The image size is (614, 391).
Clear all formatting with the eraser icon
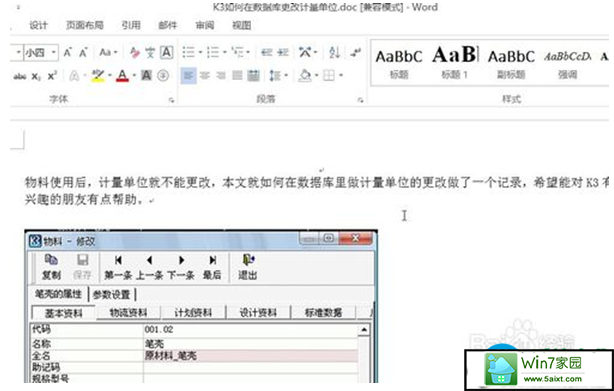coord(135,52)
